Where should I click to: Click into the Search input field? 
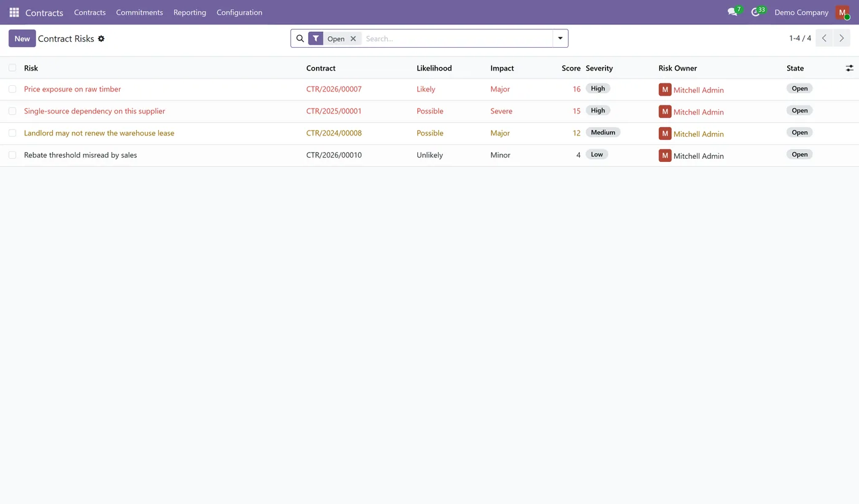tap(457, 39)
